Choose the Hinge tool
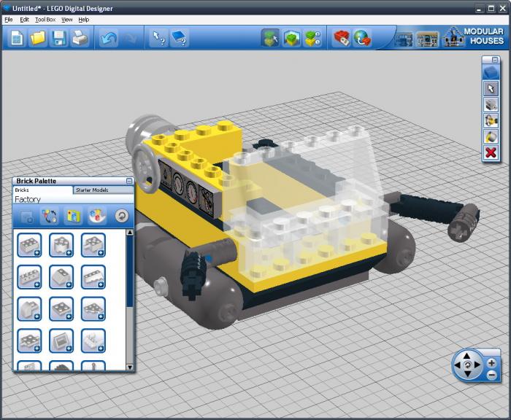Screen dimensions: 511x420 point(491,121)
